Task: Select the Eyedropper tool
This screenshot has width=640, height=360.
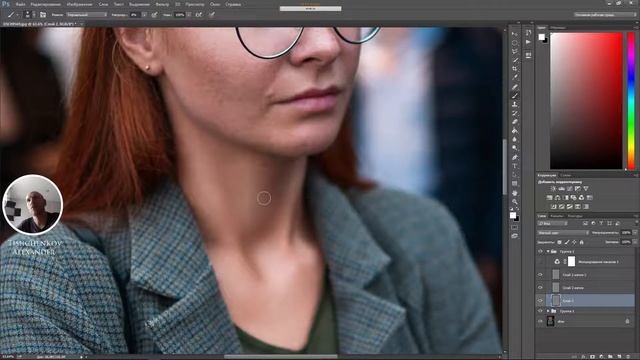Action: tap(515, 78)
